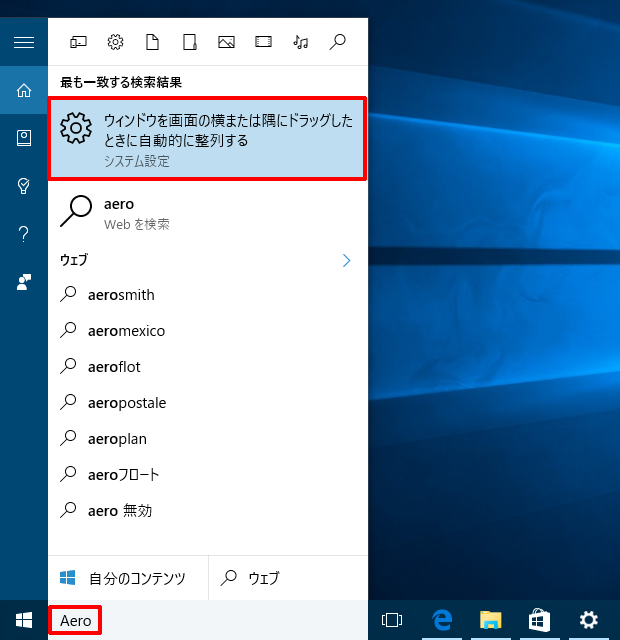Open the Cortana Notebook icon
620x640 pixels.
(x=24, y=138)
